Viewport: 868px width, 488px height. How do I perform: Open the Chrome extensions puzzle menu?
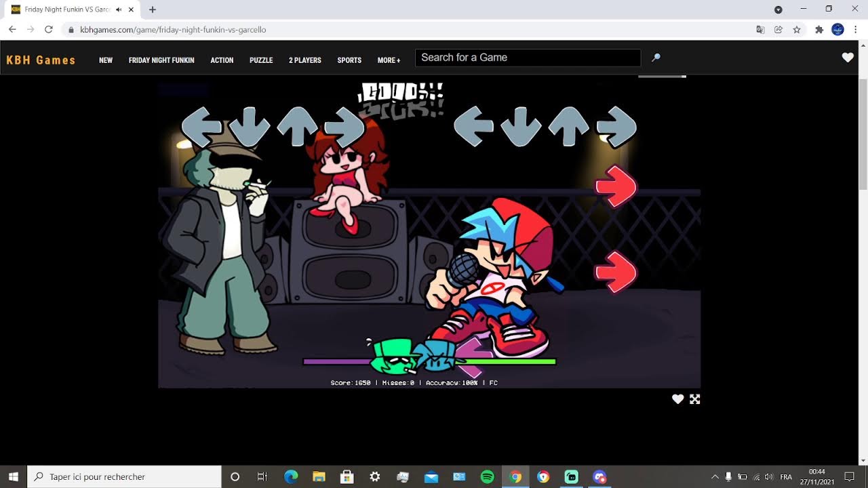coord(819,30)
